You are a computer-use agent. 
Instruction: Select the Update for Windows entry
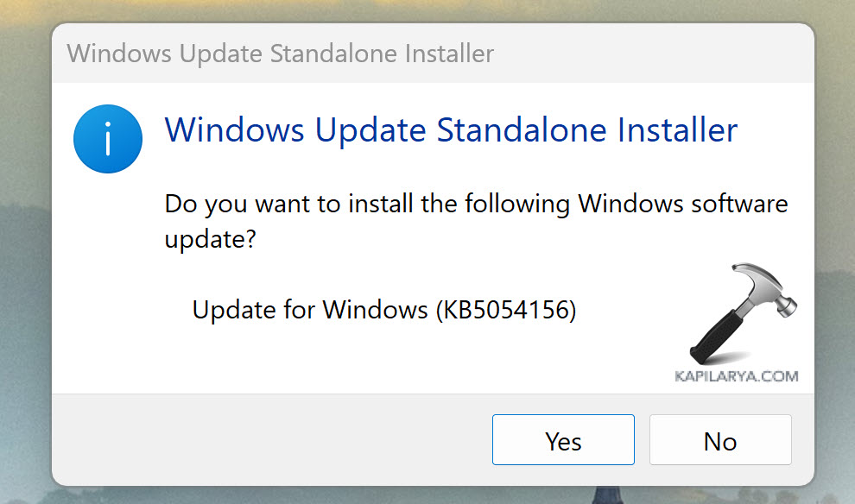(x=383, y=310)
